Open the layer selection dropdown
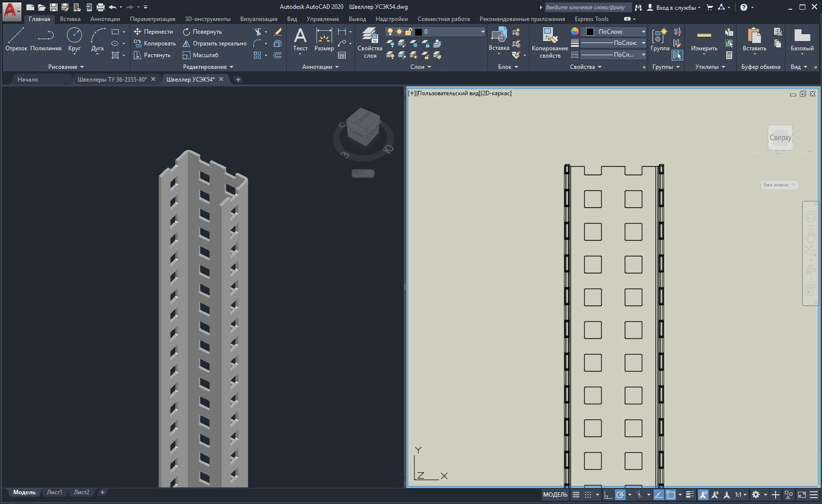Screen dimensions: 822x504 tap(435, 32)
